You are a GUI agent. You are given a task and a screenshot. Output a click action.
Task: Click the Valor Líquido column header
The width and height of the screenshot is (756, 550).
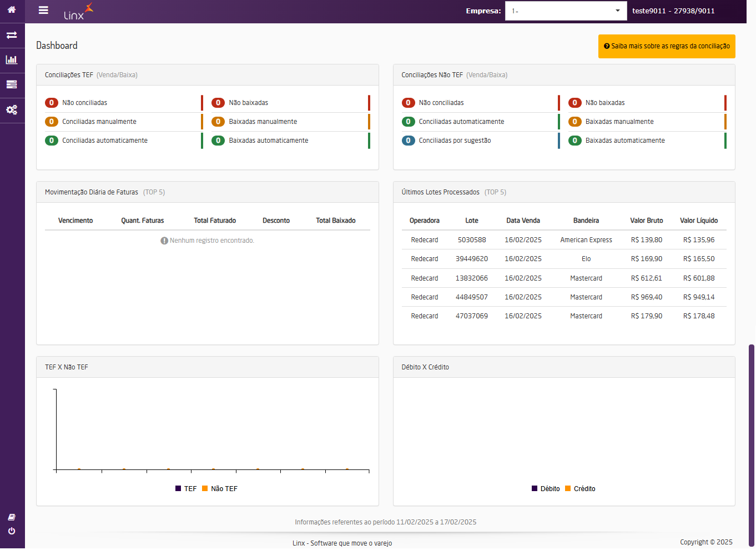click(699, 221)
